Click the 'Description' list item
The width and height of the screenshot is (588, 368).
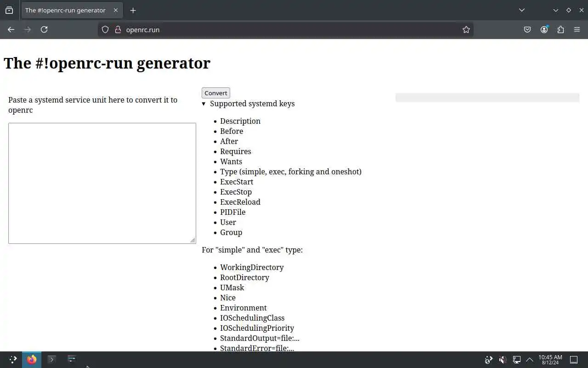pyautogui.click(x=240, y=121)
